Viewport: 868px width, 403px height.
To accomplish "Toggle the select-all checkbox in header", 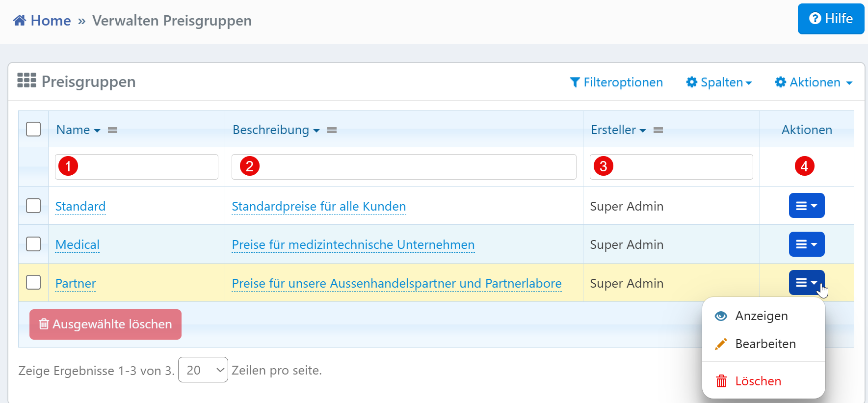I will [x=33, y=129].
